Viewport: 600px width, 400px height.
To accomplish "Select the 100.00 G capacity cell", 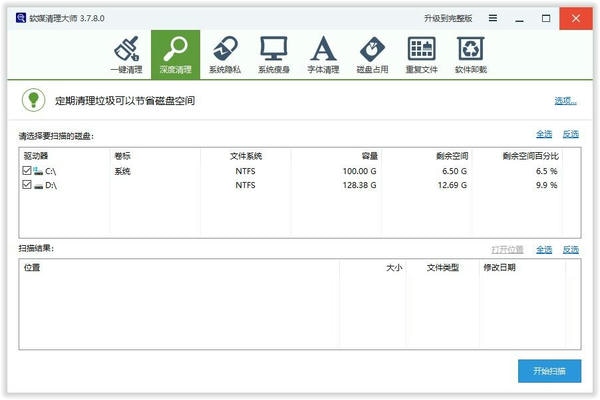I will click(359, 171).
